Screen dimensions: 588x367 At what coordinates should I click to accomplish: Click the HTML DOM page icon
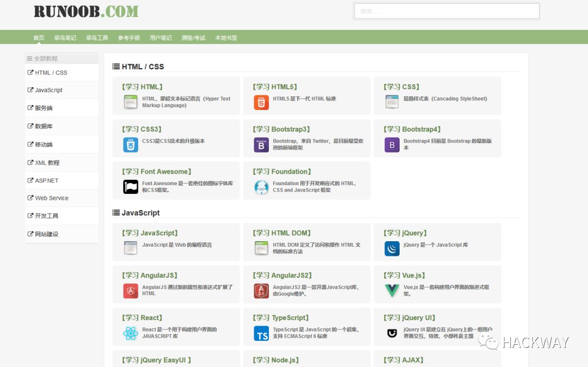(261, 248)
